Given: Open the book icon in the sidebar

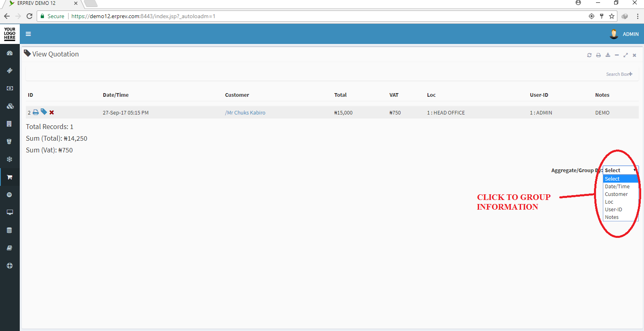Looking at the screenshot, I should [x=10, y=248].
